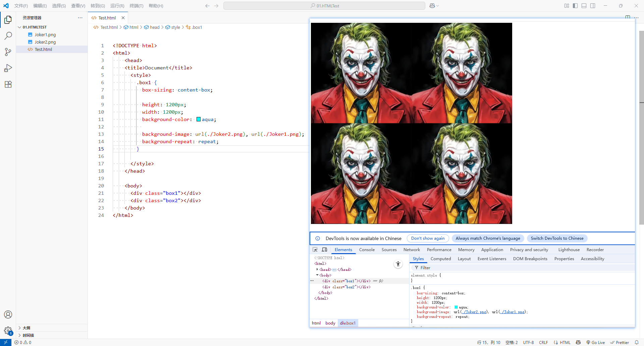Open the 编辑(E) menu
This screenshot has width=644, height=346.
click(40, 6)
